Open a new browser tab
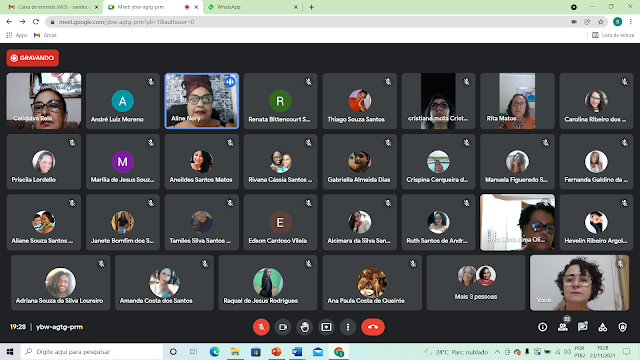Screen dimensions: 640x360 tap(311, 7)
